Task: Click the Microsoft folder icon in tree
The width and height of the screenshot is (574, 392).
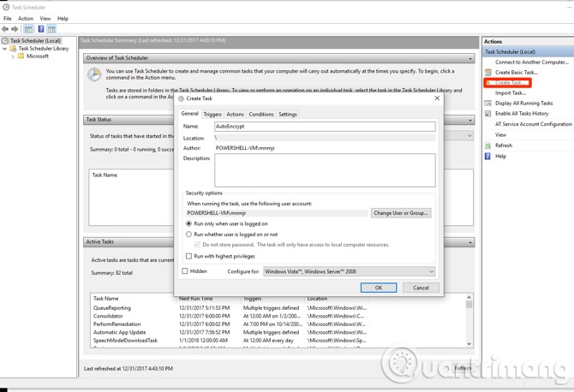Action: [x=21, y=56]
